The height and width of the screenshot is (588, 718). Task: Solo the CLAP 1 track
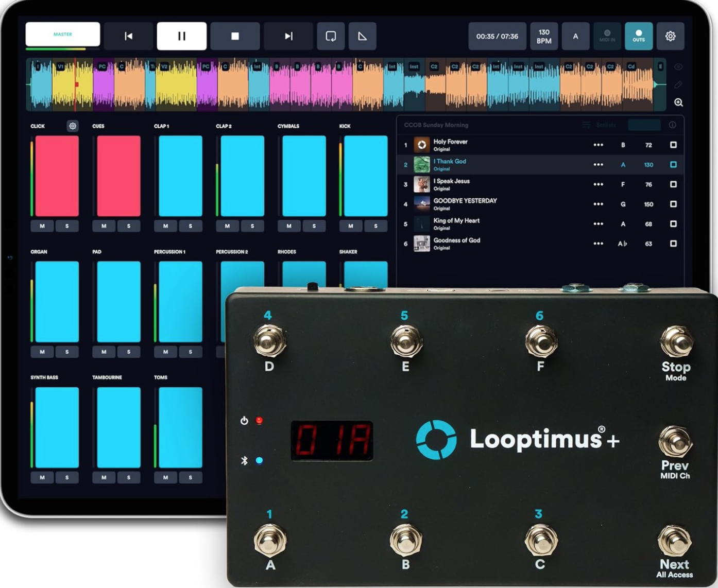point(191,226)
